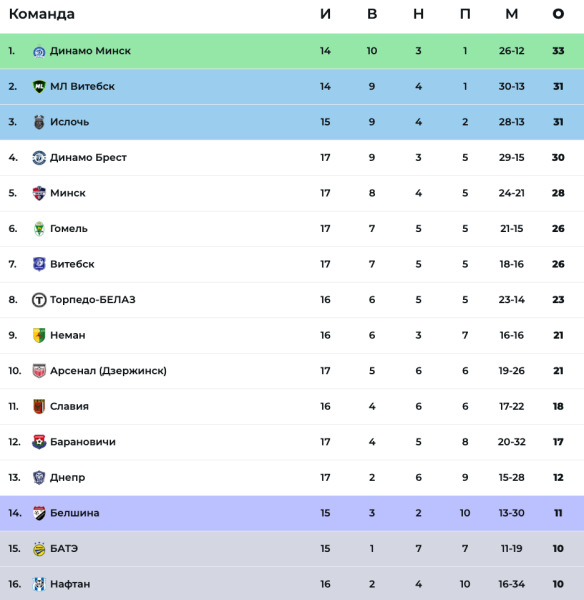Click the Команда column header

[x=42, y=14]
